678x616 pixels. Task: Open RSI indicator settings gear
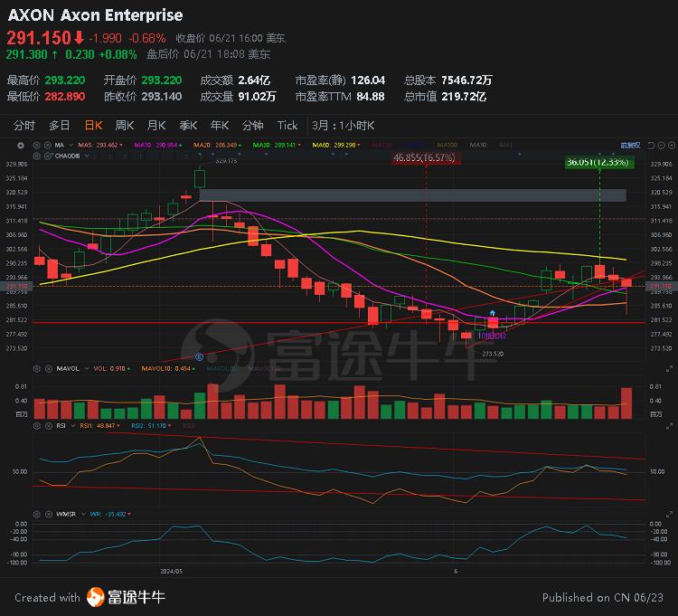(37, 426)
